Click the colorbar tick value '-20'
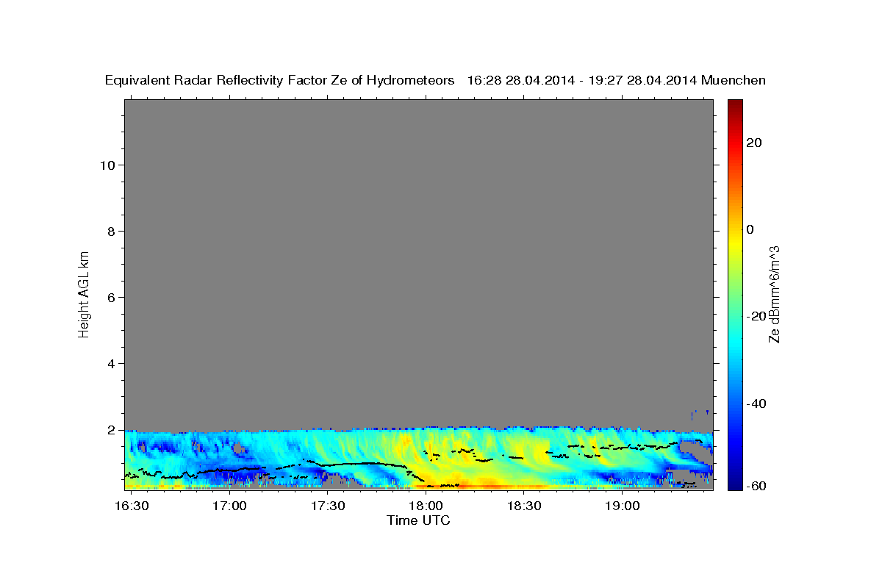The height and width of the screenshot is (588, 882). 757,316
